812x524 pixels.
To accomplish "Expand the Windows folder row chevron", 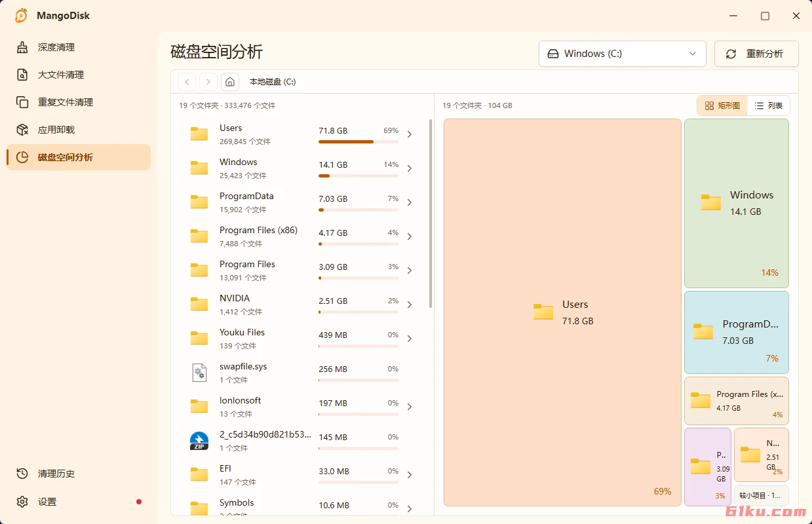I will (x=410, y=168).
